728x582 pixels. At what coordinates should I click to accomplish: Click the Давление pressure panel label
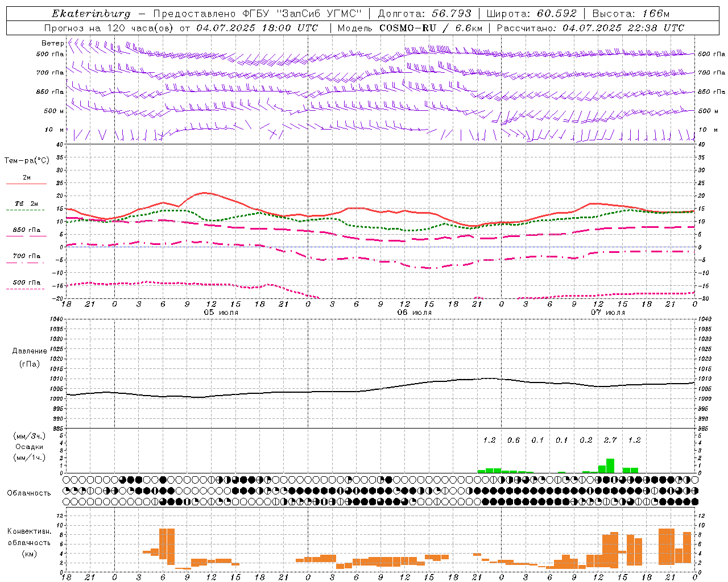click(29, 351)
